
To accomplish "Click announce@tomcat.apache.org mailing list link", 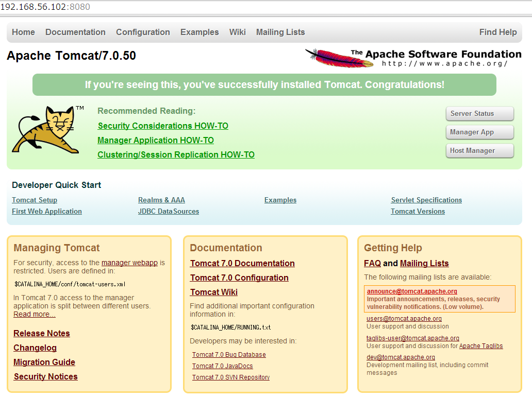I will [412, 291].
